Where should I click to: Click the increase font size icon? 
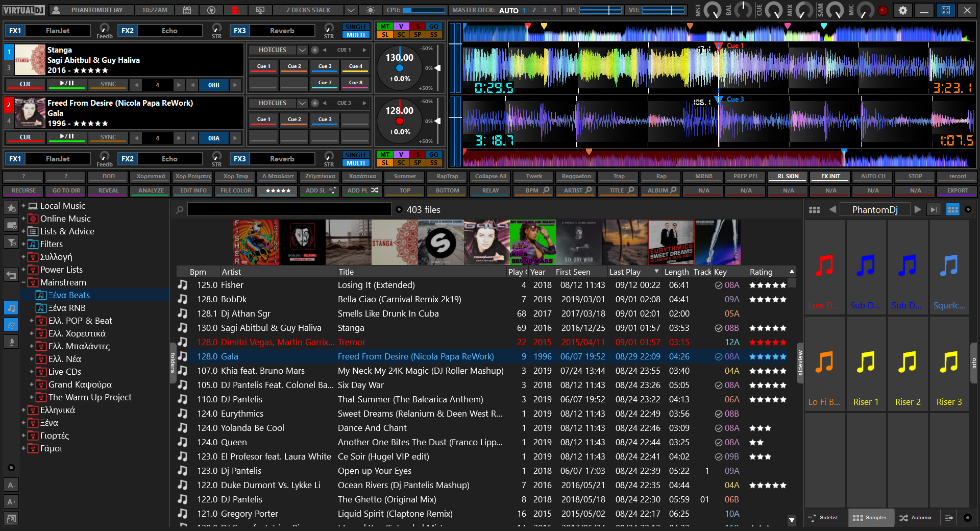[x=11, y=501]
